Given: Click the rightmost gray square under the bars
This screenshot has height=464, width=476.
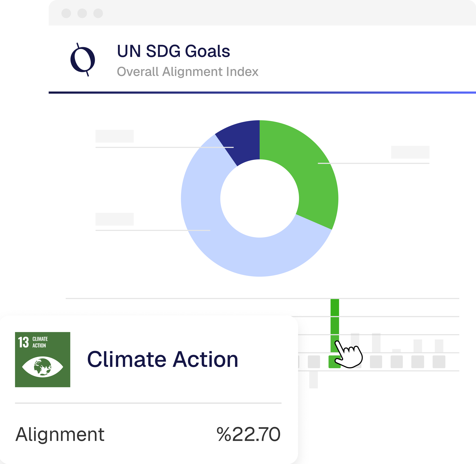Looking at the screenshot, I should point(439,362).
